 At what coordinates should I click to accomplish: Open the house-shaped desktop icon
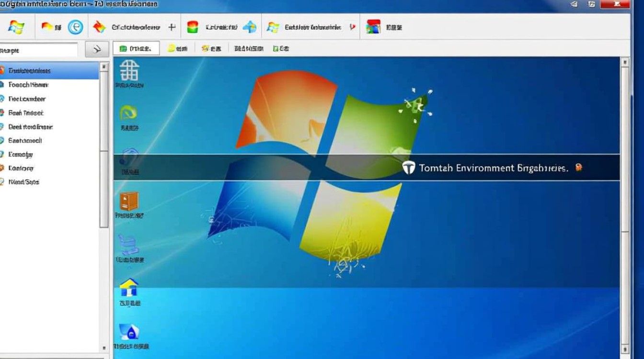coord(128,288)
